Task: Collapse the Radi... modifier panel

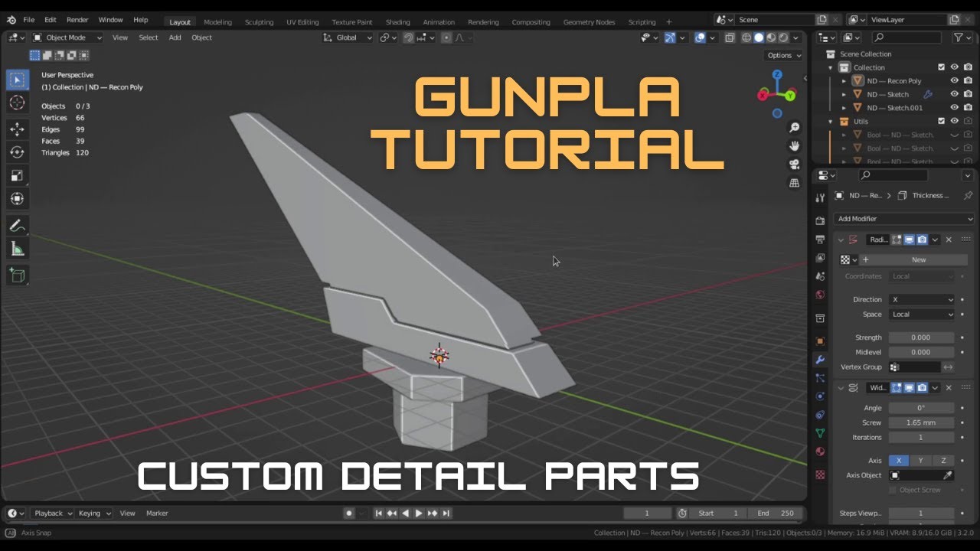Action: tap(840, 240)
